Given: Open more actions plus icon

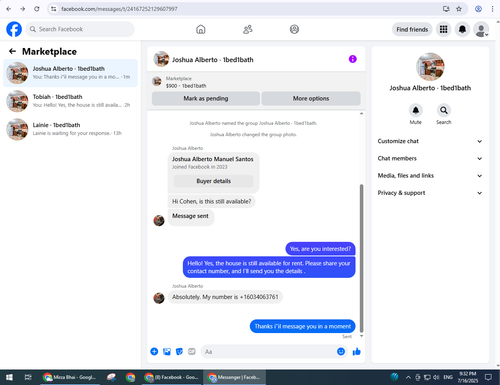Looking at the screenshot, I should 154,351.
